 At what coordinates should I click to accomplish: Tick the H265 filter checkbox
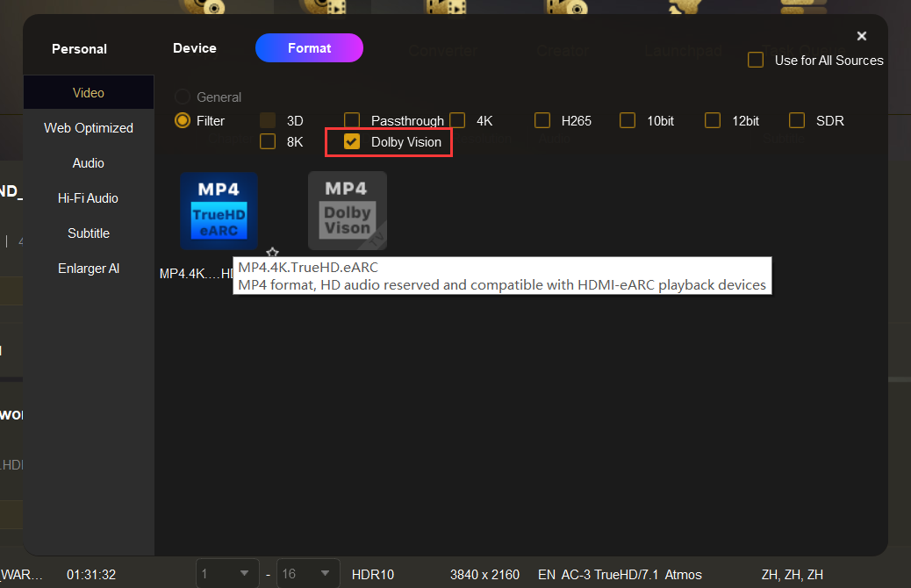coord(542,120)
